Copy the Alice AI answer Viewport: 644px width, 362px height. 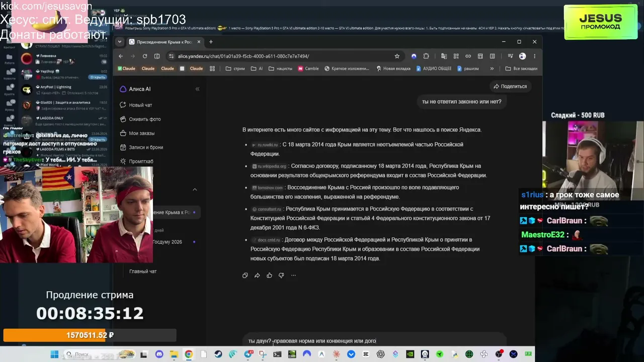(245, 276)
